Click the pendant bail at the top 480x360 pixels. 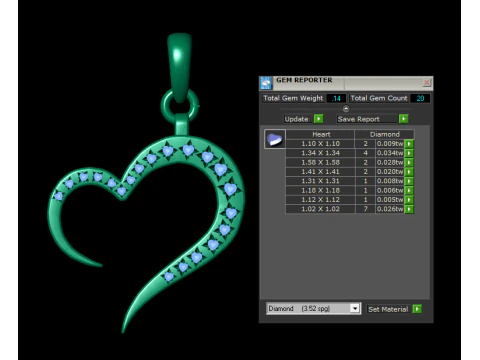[179, 67]
